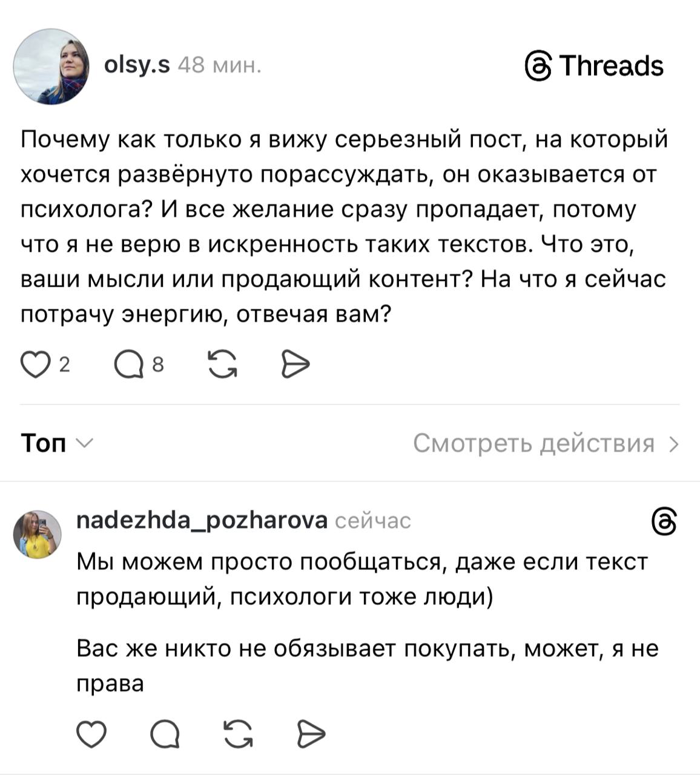Open Смотреть действия activity link
The image size is (700, 775).
pos(533,443)
